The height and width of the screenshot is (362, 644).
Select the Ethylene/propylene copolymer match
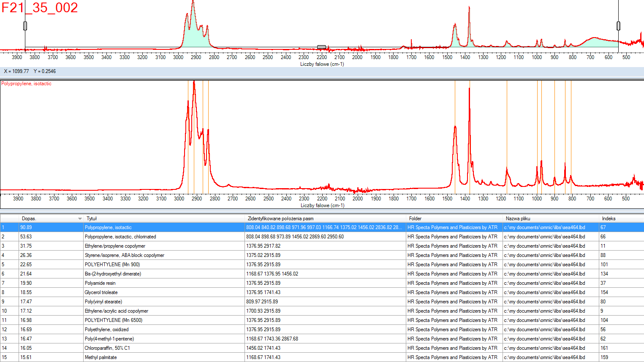115,246
